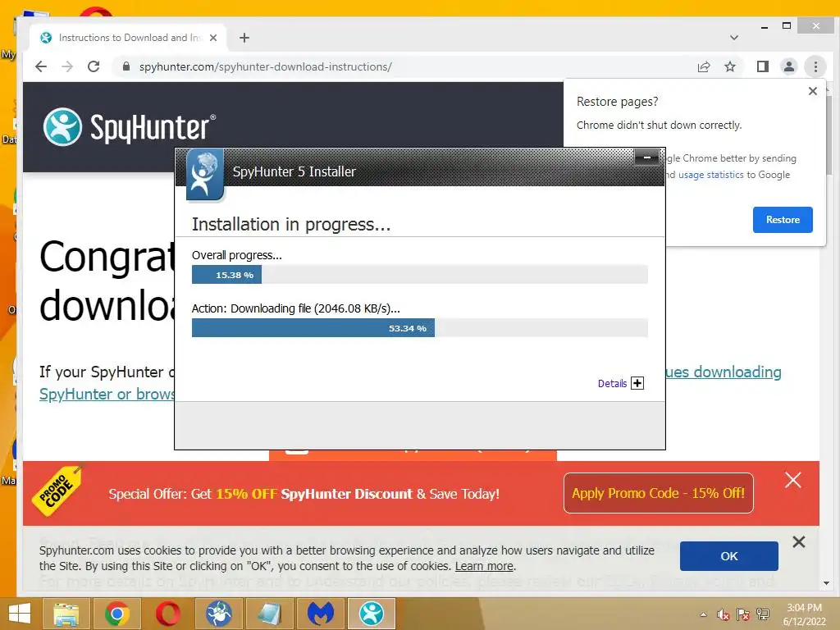Click the Details link text
This screenshot has width=840, height=630.
click(612, 384)
